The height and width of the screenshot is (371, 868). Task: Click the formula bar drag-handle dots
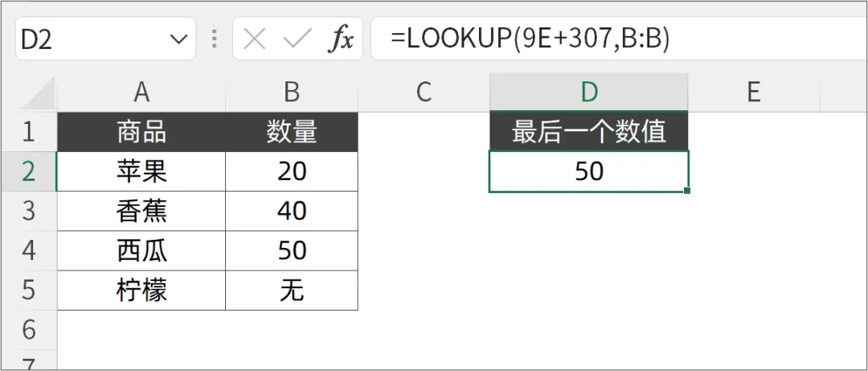[x=214, y=39]
